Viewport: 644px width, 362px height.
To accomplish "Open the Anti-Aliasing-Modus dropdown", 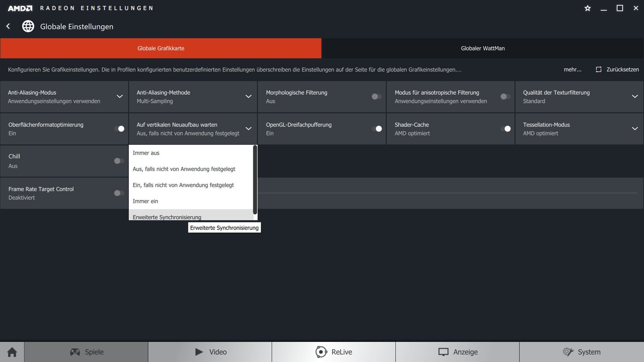I will pos(119,96).
